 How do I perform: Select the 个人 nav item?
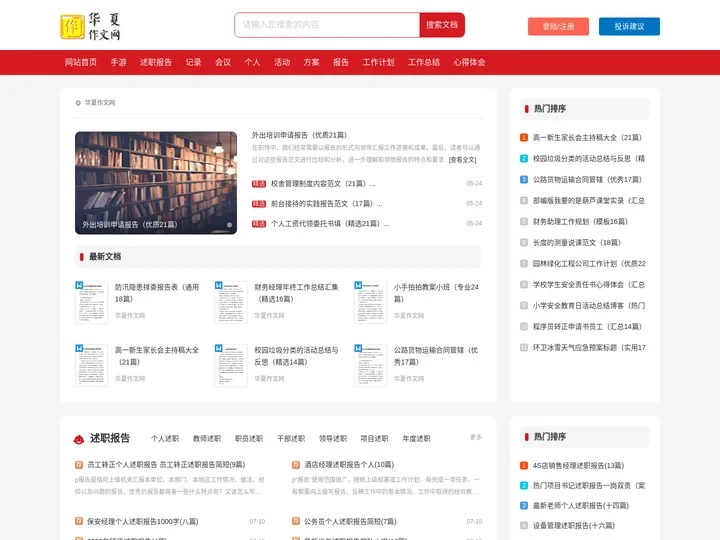[252, 62]
